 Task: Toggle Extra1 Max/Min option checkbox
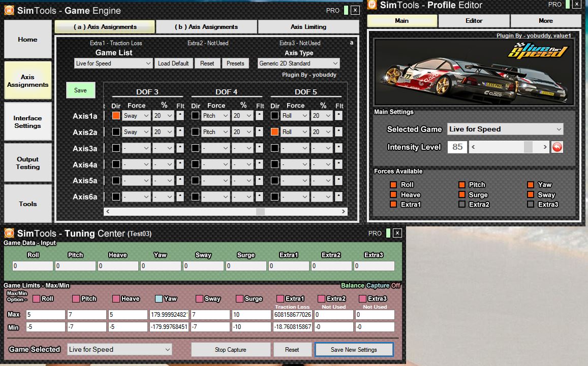tap(280, 298)
